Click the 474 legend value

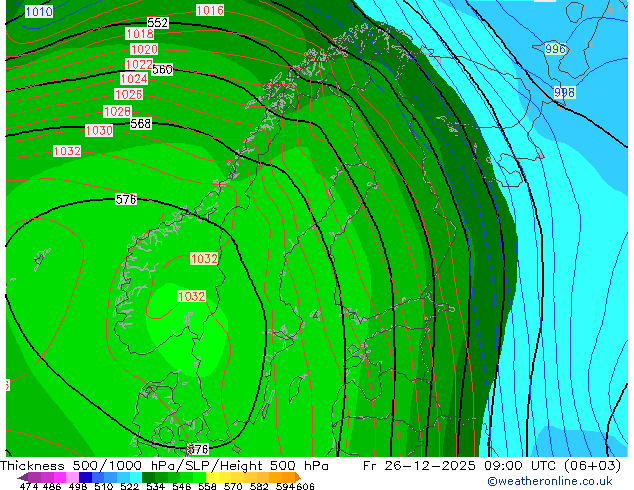point(29,486)
